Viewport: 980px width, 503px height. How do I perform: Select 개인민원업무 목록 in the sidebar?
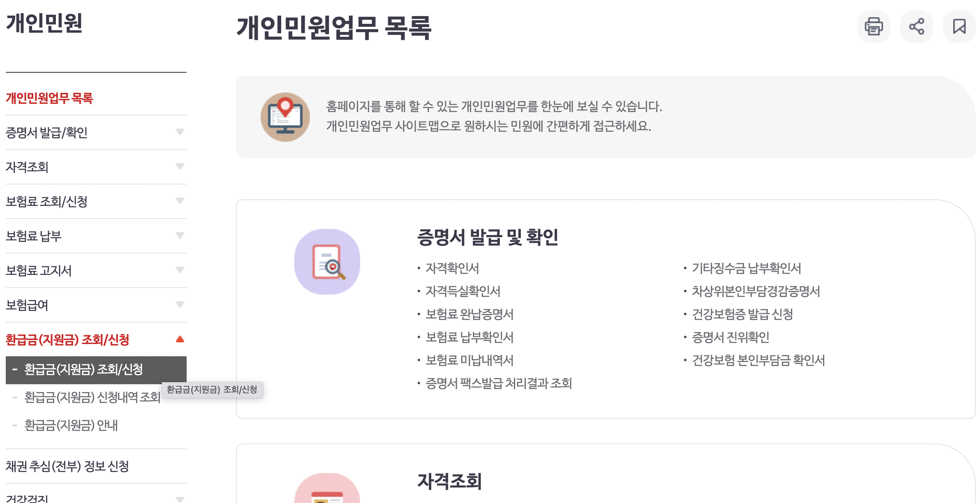(49, 98)
